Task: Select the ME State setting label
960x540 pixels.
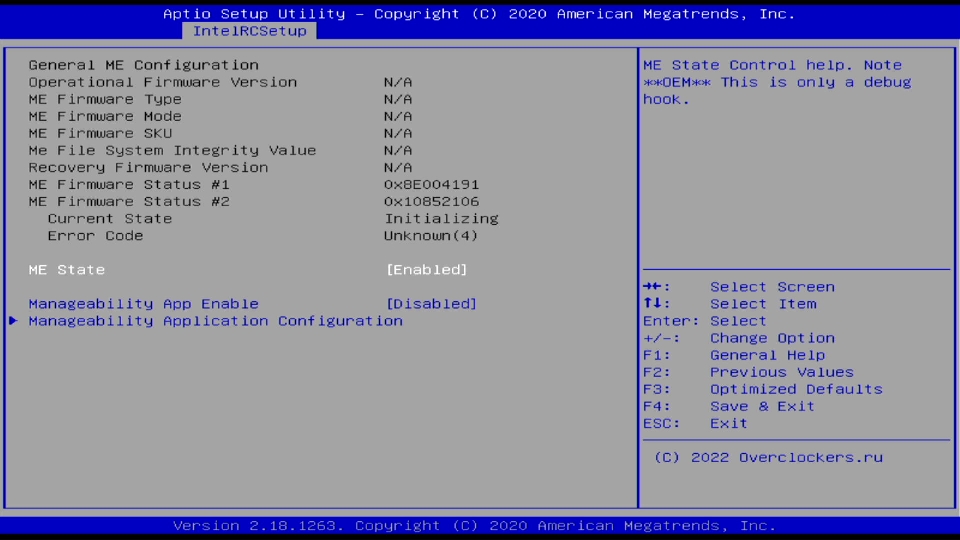Action: pyautogui.click(x=67, y=269)
